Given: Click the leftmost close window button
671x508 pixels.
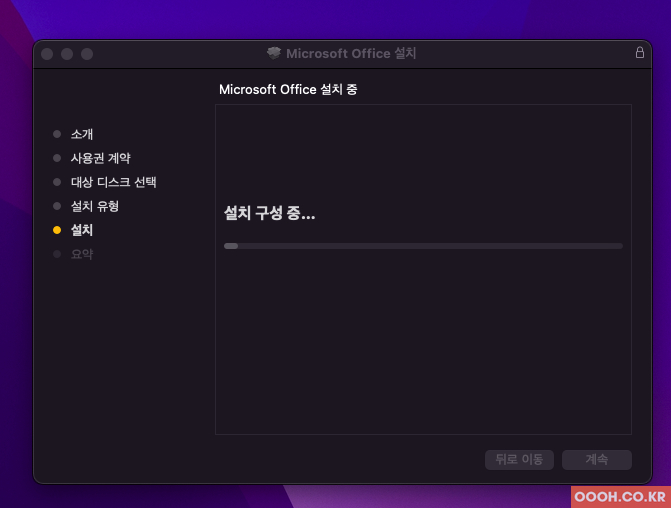Looking at the screenshot, I should pyautogui.click(x=47, y=54).
